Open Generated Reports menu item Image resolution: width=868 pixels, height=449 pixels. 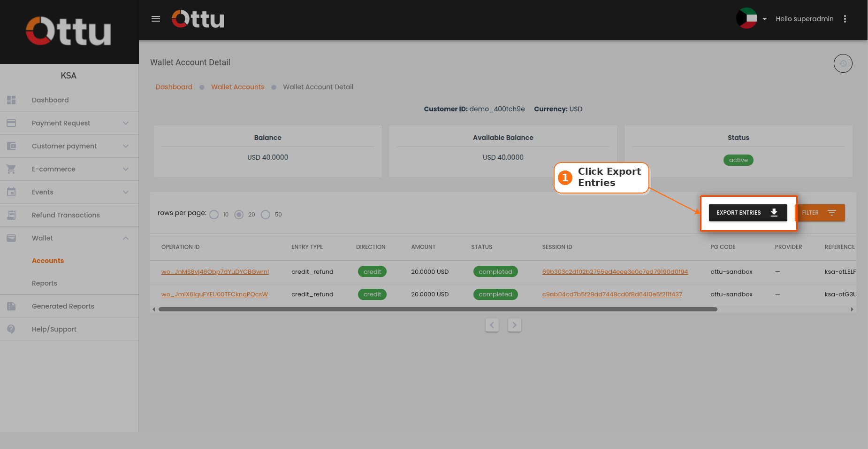[69, 306]
